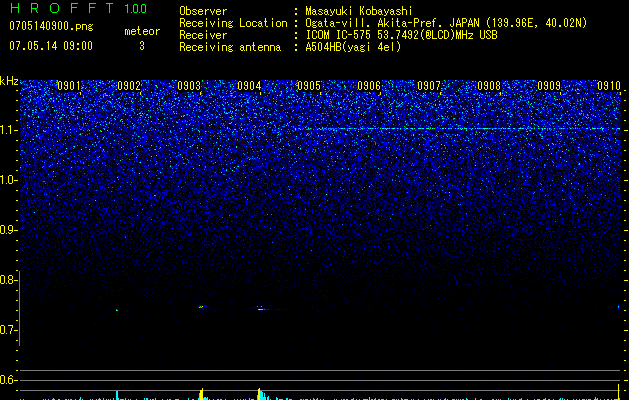This screenshot has height=400, width=629.
Task: Click the meteor echo at 0904
Action: [x=263, y=309]
